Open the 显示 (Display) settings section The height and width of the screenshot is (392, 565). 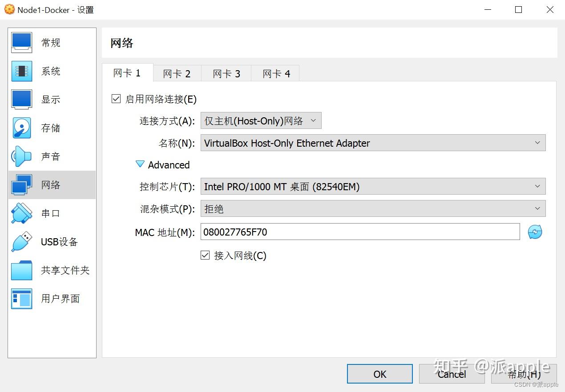coord(50,99)
